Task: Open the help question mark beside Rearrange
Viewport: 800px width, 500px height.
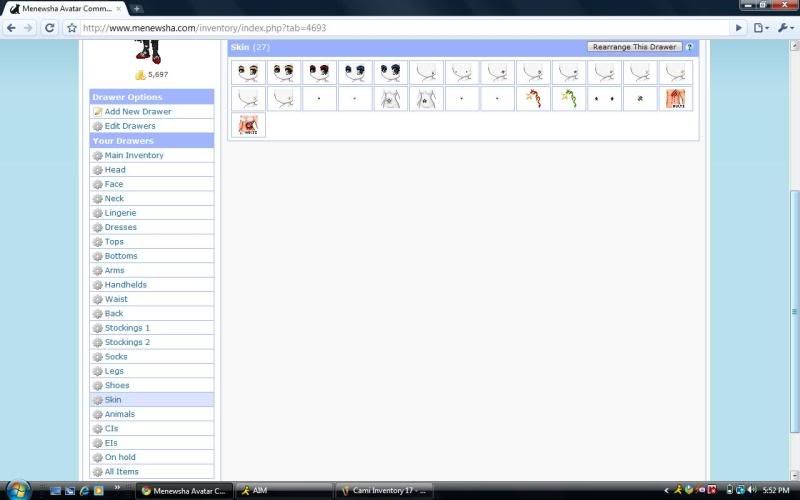Action: [x=689, y=47]
